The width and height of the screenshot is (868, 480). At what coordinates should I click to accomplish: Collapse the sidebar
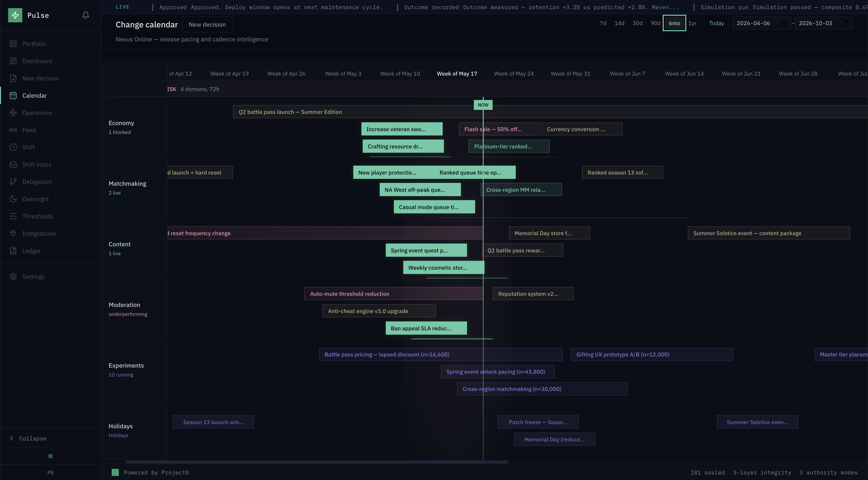51,438
